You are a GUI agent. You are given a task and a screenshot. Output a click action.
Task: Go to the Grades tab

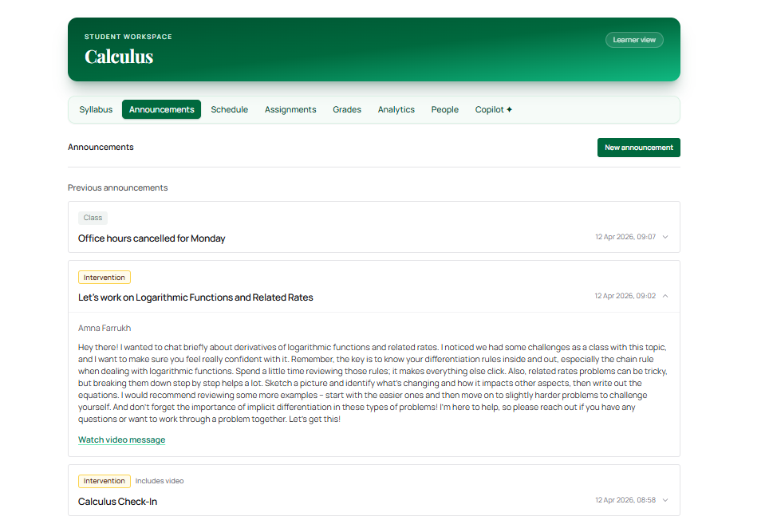pos(347,109)
